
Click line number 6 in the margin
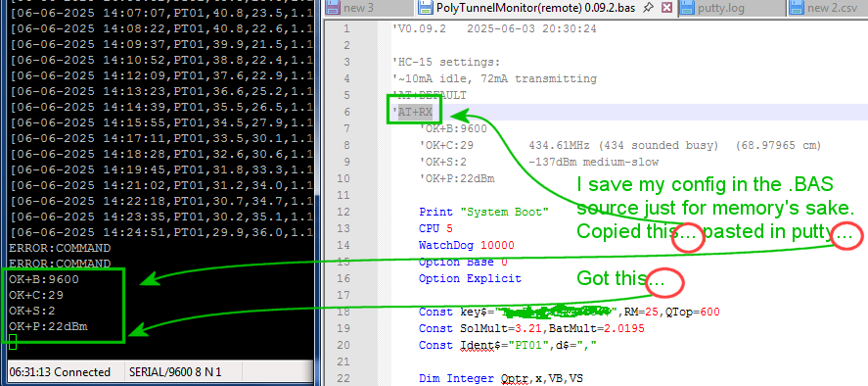coord(346,112)
